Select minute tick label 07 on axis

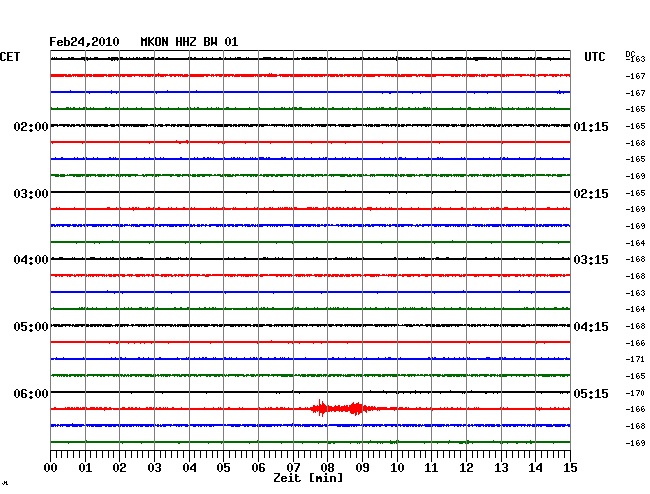click(x=293, y=467)
